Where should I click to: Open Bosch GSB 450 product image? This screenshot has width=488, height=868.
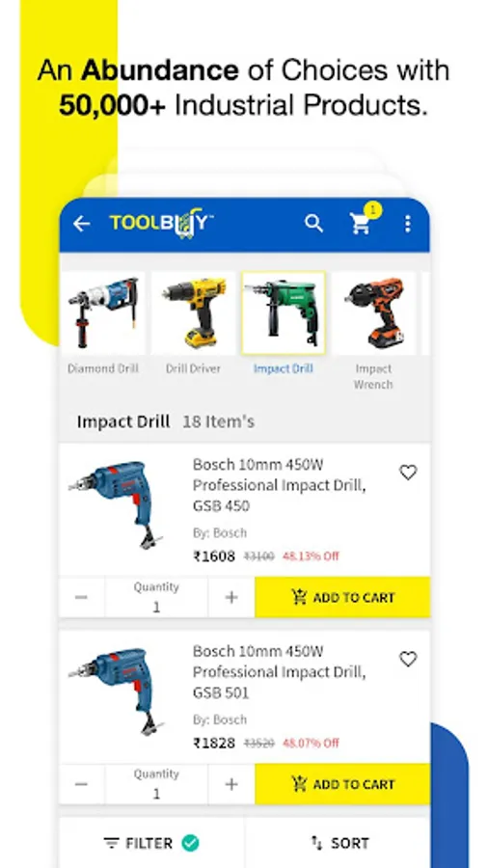[x=116, y=505]
